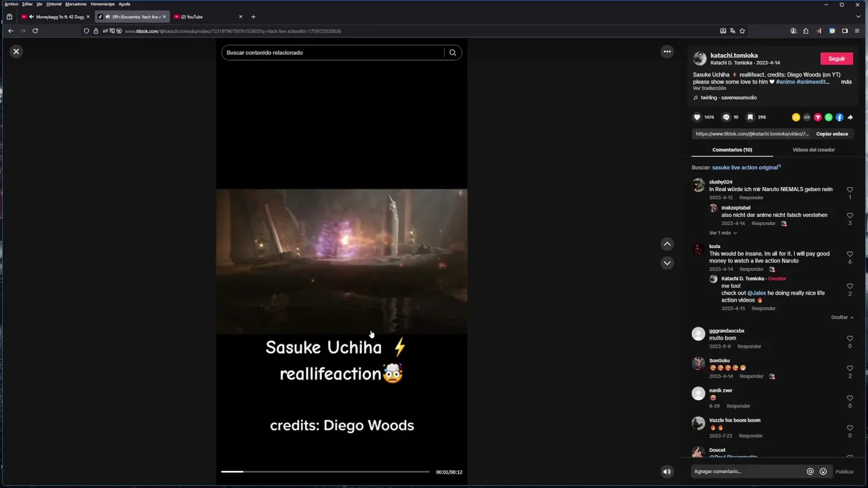868x488 pixels.
Task: Like slushy024's comment
Action: click(850, 190)
